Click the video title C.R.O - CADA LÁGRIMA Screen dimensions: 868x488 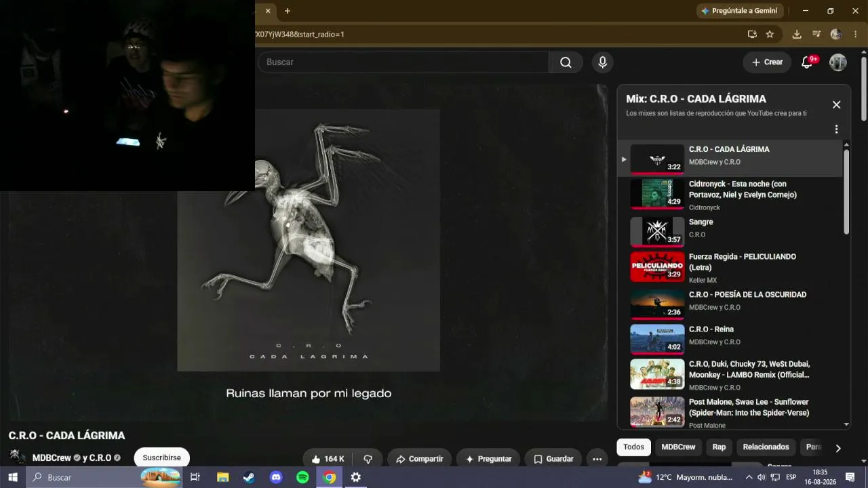click(66, 436)
